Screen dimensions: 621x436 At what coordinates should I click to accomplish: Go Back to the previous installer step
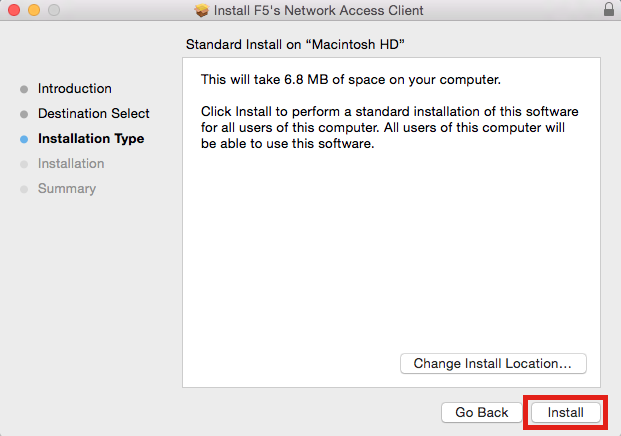[482, 412]
